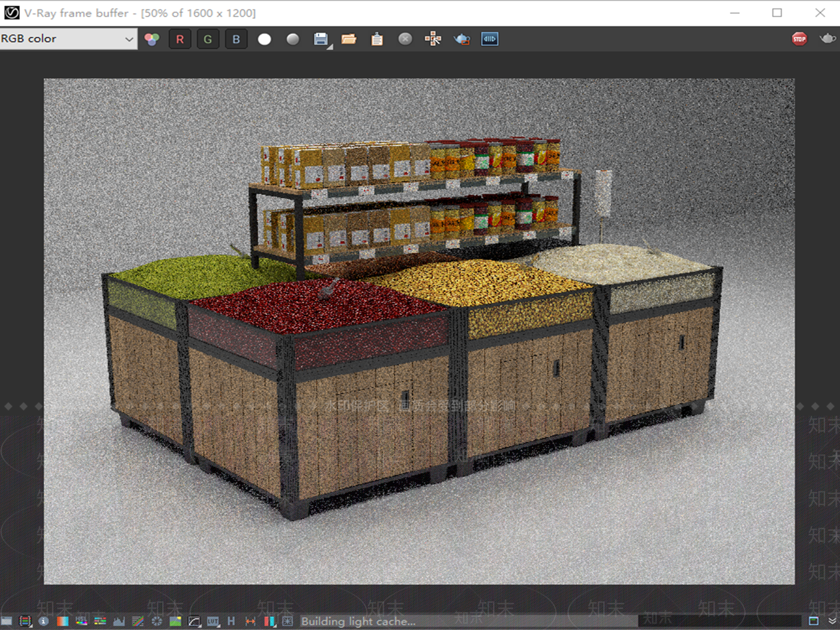Toggle the green channel button
The image size is (840, 630).
click(x=208, y=39)
